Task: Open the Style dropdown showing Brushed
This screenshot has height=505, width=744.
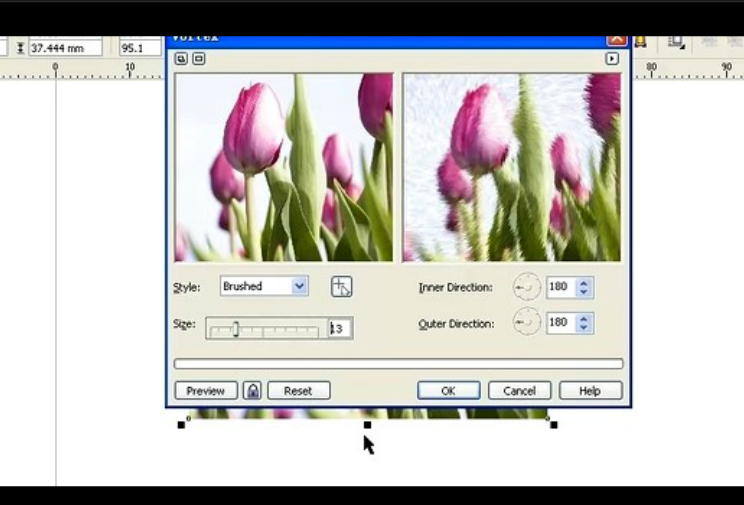Action: coord(264,286)
